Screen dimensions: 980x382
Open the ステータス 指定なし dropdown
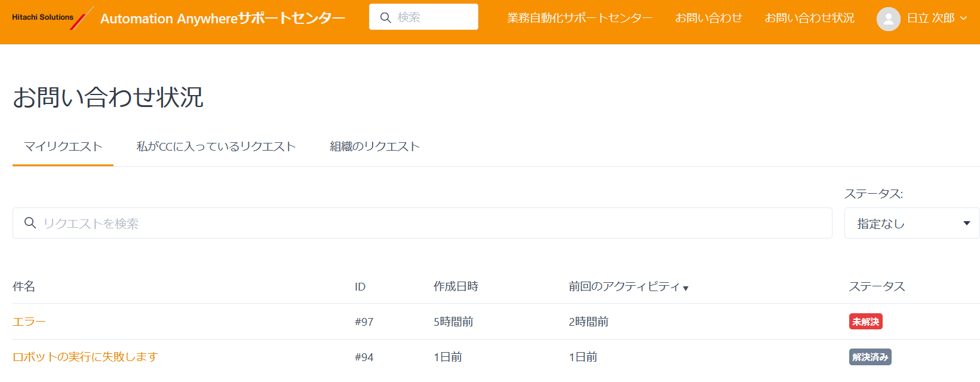[911, 223]
